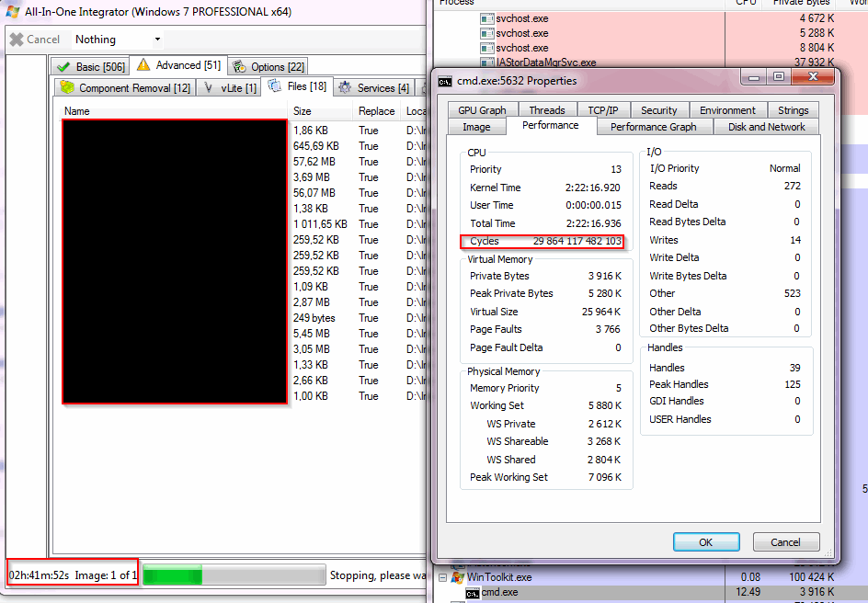The image size is (868, 603).
Task: Collapse the WinToolkit.exe process tree node
Action: point(442,577)
